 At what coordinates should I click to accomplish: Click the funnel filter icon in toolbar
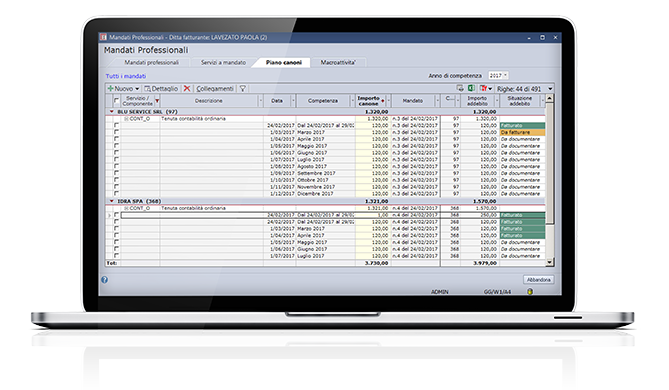[x=242, y=88]
